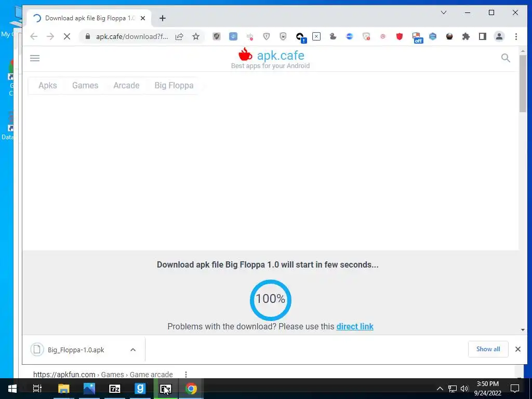This screenshot has width=532, height=399.
Task: Open the duck-shaped extension icon
Action: [x=333, y=36]
